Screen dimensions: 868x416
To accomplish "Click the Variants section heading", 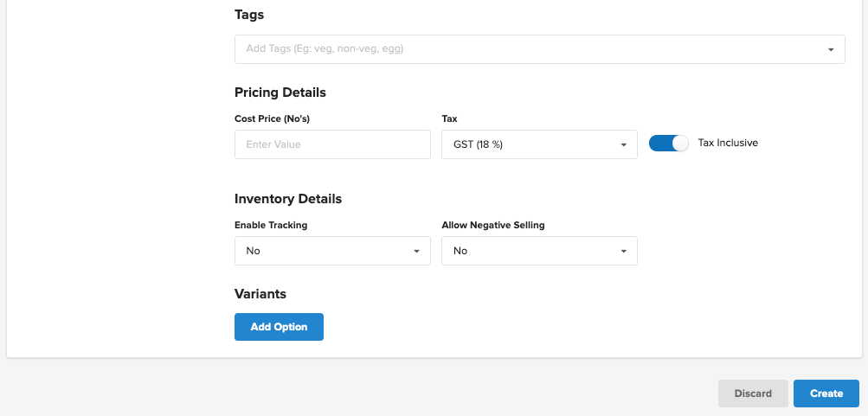I will click(260, 294).
